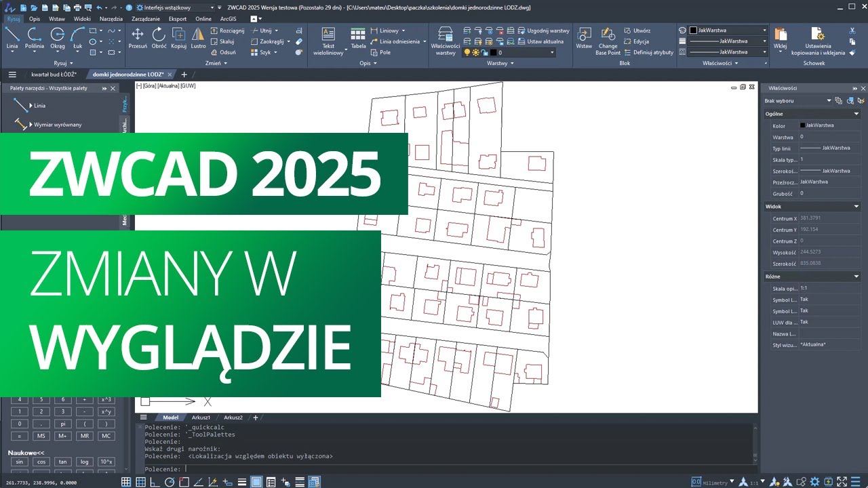This screenshot has width=868, height=488.
Task: Click the Skaluj scale tool
Action: point(222,41)
